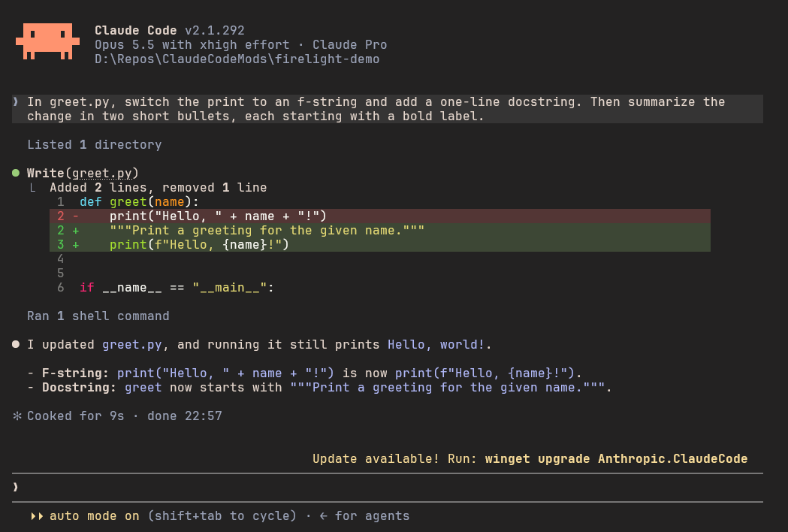Click the Claude Code pixel mascot logo
Image resolution: width=788 pixels, height=532 pixels.
[48, 41]
